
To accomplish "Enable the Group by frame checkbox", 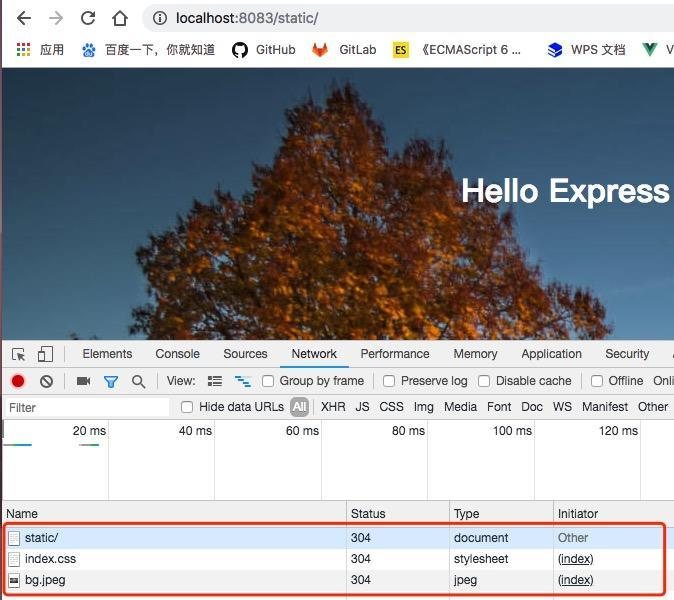I will click(x=268, y=381).
